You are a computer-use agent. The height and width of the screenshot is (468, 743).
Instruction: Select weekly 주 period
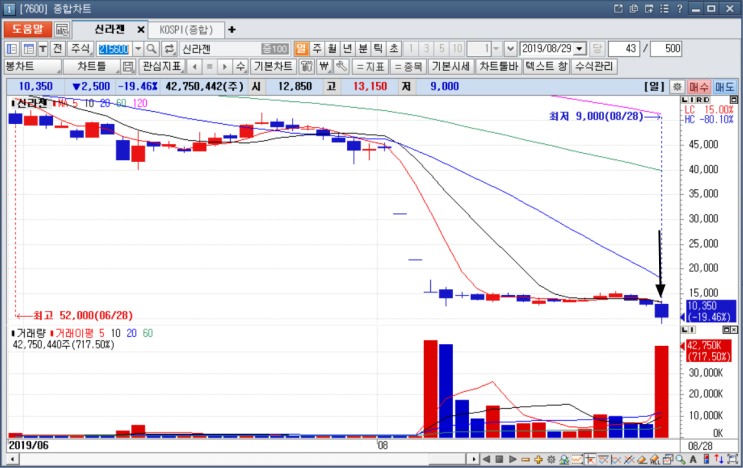pyautogui.click(x=317, y=49)
